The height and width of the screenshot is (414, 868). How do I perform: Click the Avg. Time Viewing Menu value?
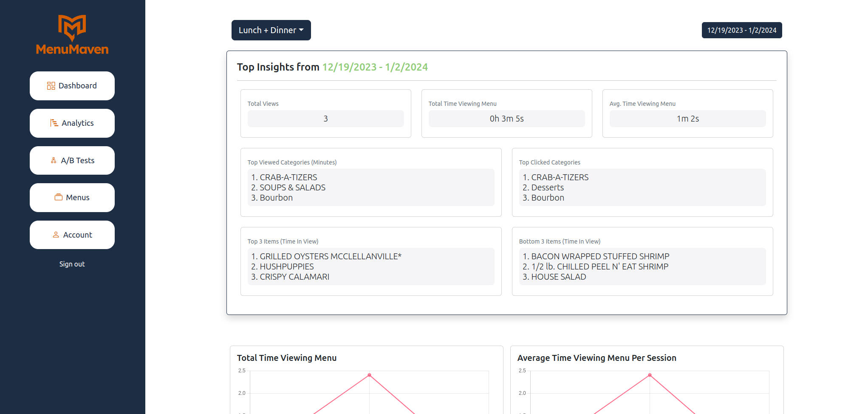(x=687, y=119)
